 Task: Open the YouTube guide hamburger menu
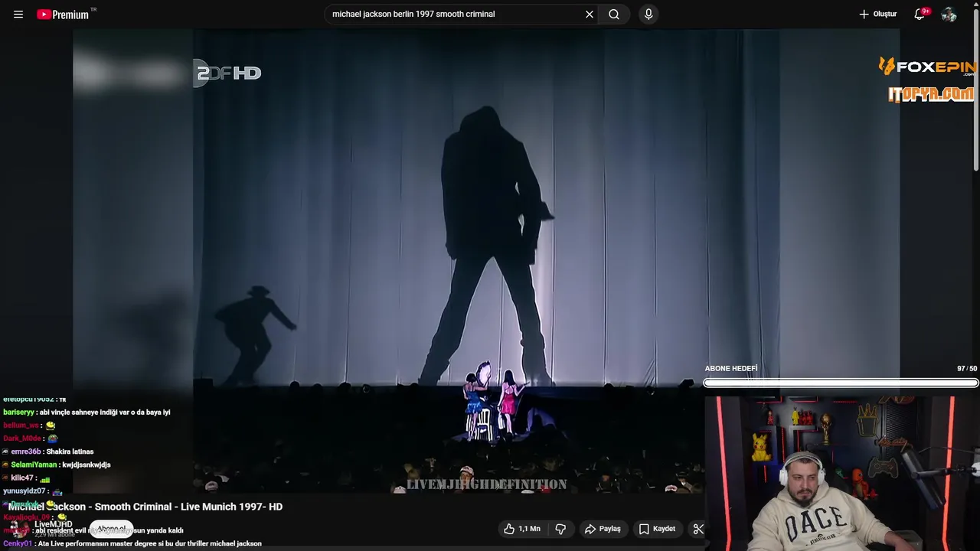click(18, 15)
